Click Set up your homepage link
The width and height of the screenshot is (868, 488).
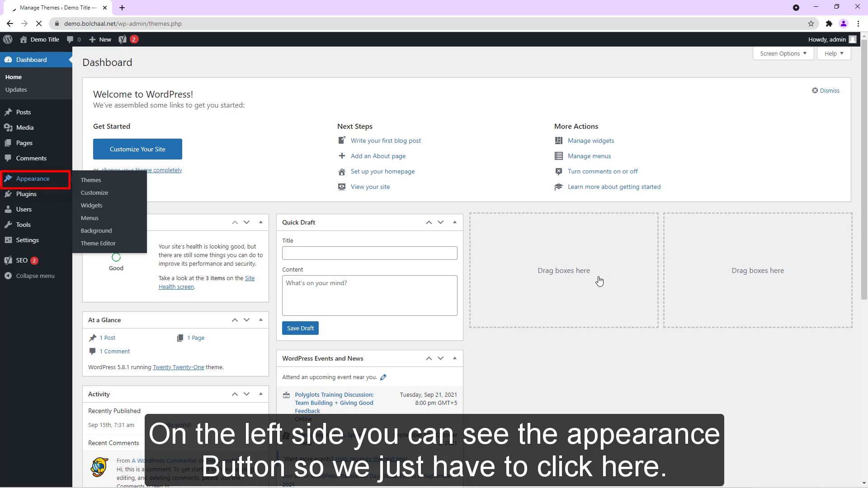coord(382,171)
